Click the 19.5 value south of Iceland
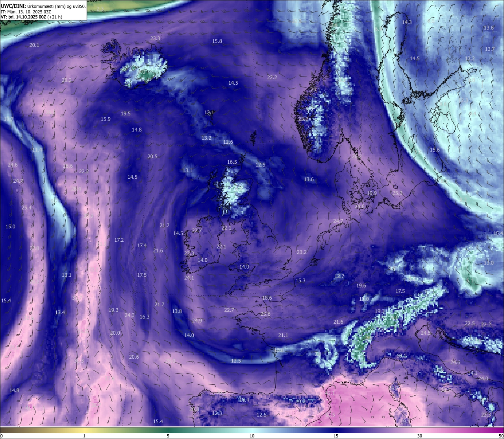504x439 pixels. [126, 114]
